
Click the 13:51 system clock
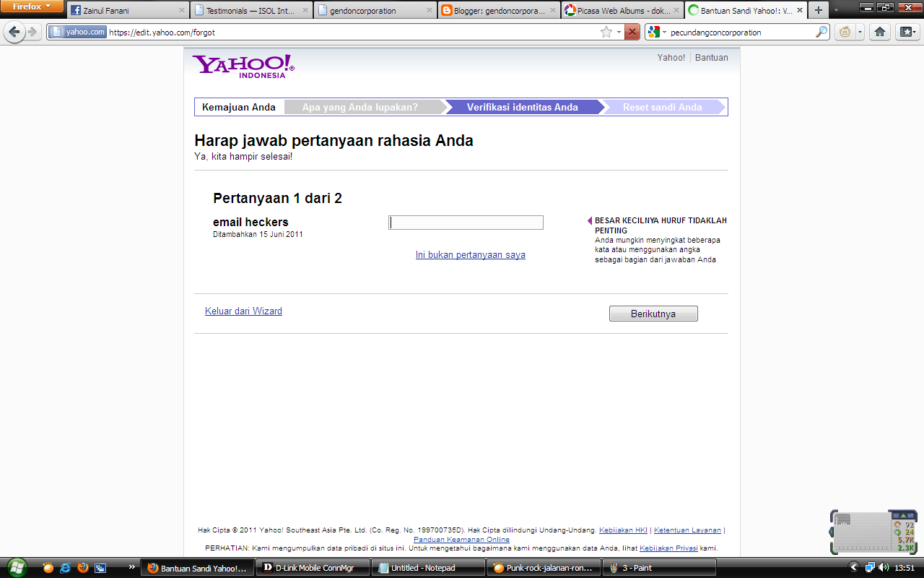[x=905, y=568]
